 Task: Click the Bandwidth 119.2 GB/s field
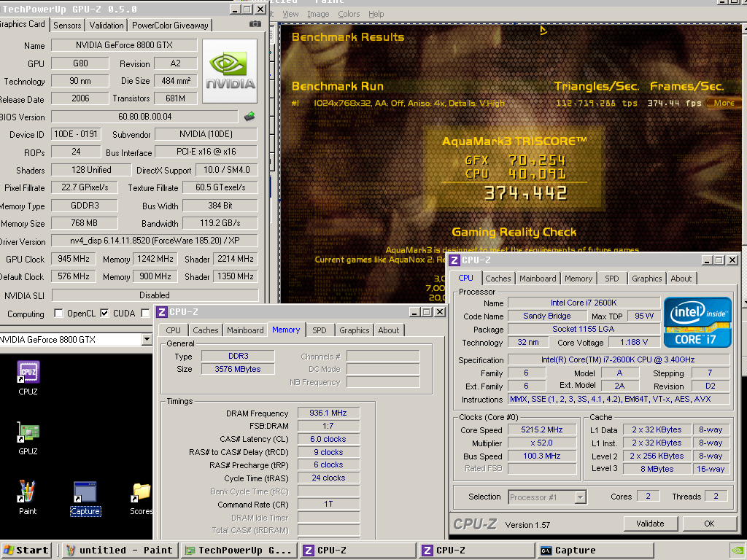[x=220, y=223]
